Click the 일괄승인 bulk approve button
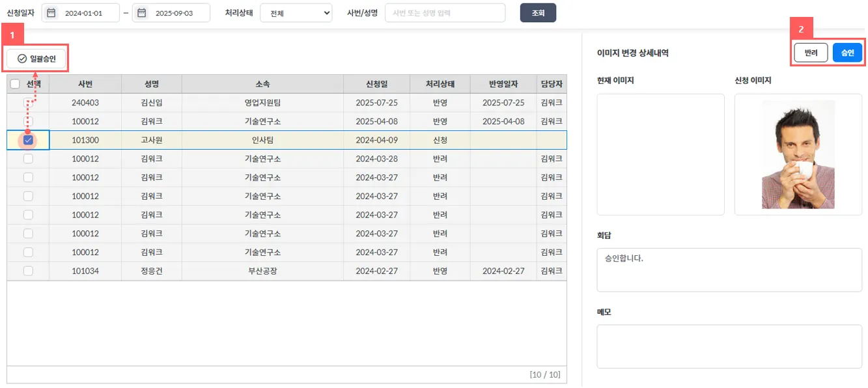Screen dimensions: 868x388 click(x=36, y=59)
